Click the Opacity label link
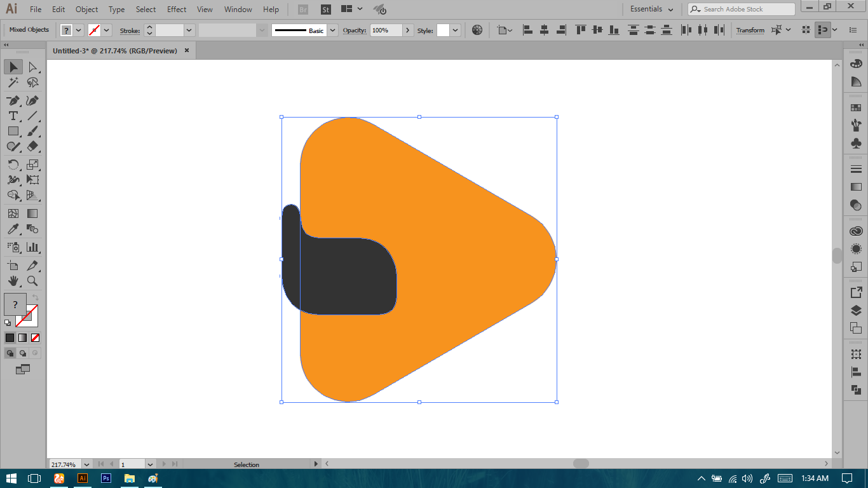The image size is (868, 488). click(x=354, y=30)
